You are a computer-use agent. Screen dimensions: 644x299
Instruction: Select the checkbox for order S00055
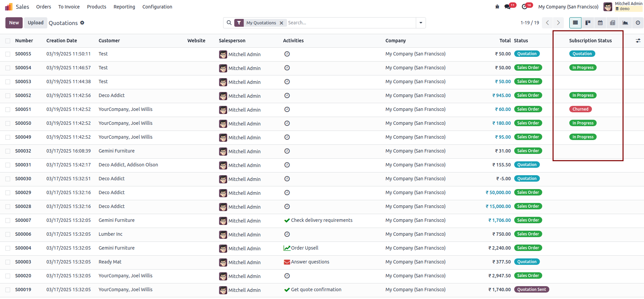[8, 54]
